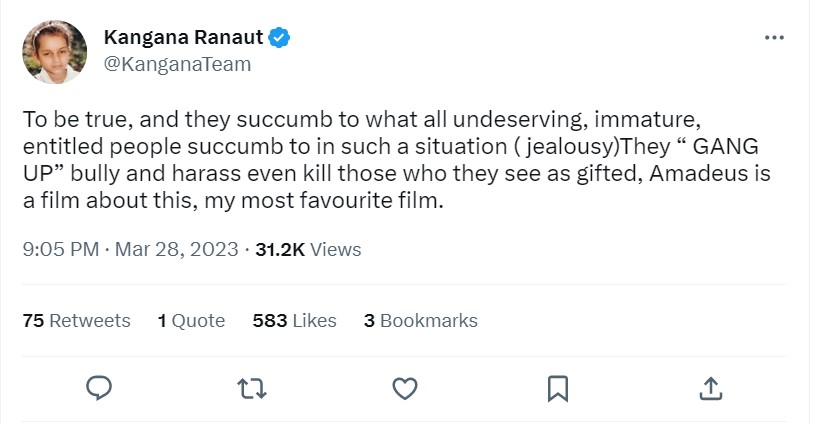This screenshot has height=424, width=831.
Task: Click the 9:05 PM timestamp
Action: (60, 249)
